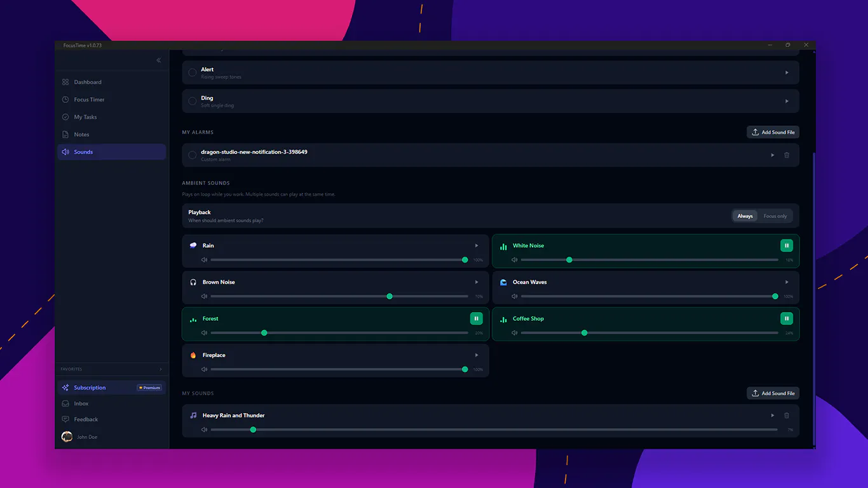This screenshot has width=868, height=488.
Task: Mute the Coffee Shop speaker icon
Action: (515, 333)
